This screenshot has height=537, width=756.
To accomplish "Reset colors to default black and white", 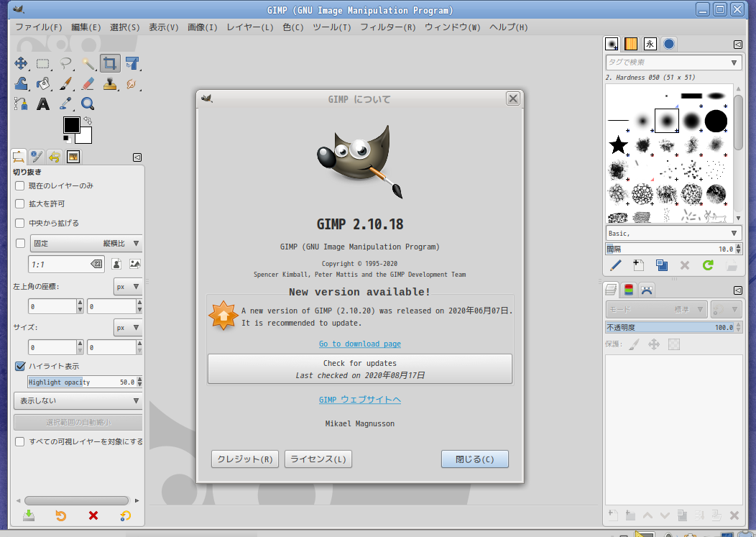I will 67,139.
